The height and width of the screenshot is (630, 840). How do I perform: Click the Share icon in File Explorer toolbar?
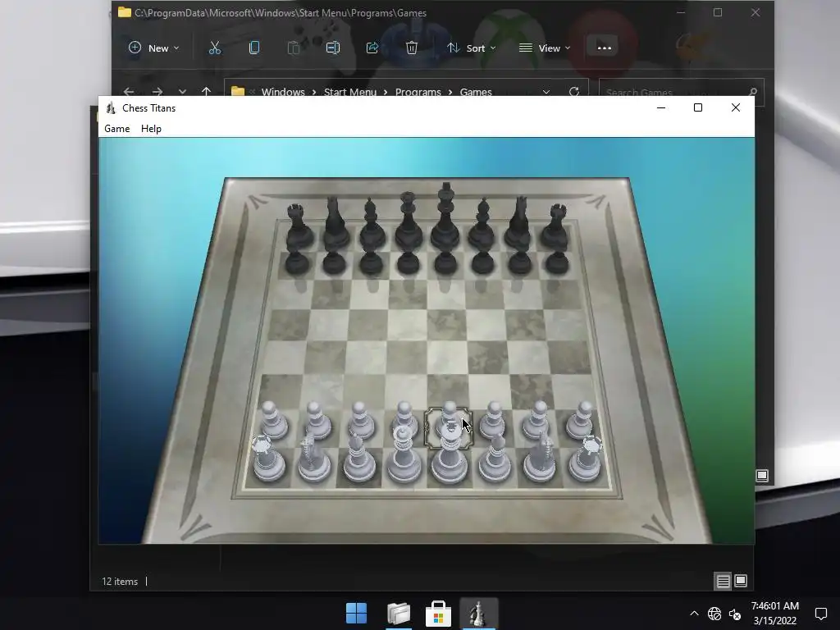(372, 48)
